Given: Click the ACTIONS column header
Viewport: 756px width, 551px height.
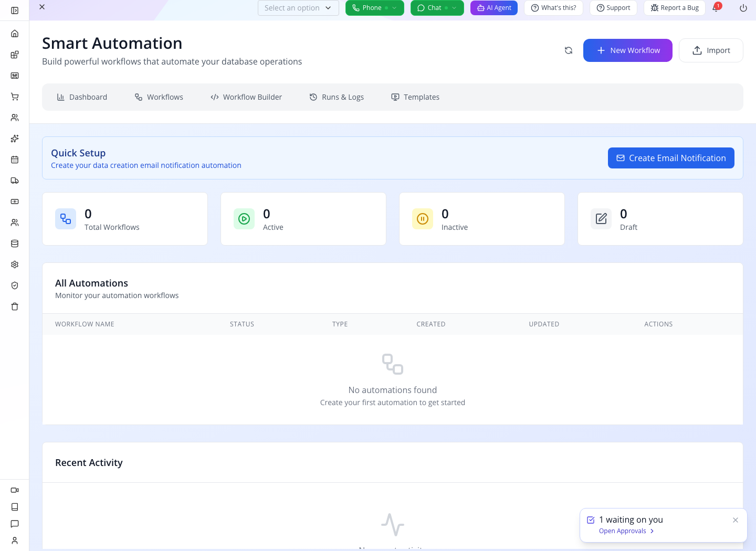Looking at the screenshot, I should tap(658, 324).
